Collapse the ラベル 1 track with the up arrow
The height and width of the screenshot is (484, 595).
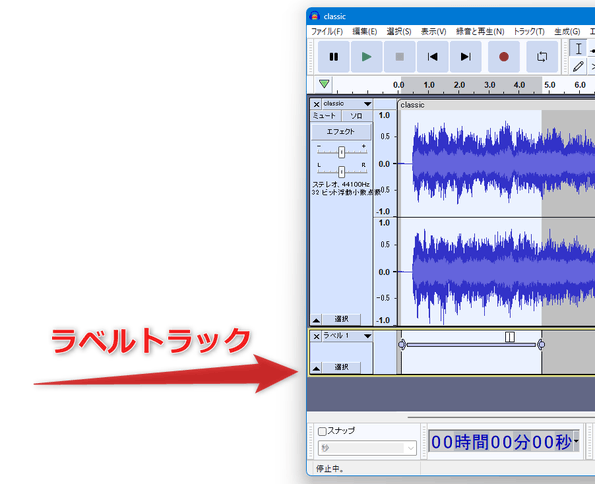coord(316,367)
